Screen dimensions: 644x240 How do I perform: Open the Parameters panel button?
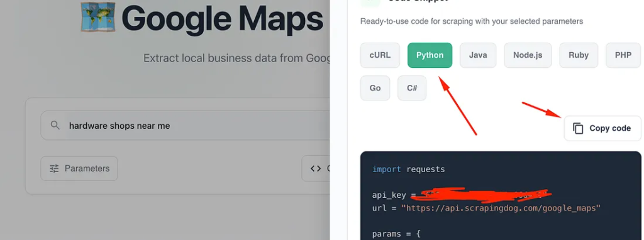point(79,168)
